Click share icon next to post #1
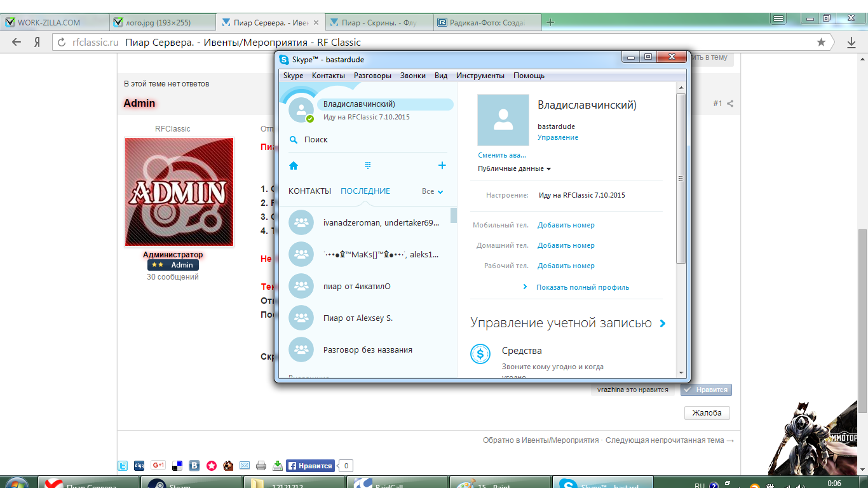 (x=731, y=104)
